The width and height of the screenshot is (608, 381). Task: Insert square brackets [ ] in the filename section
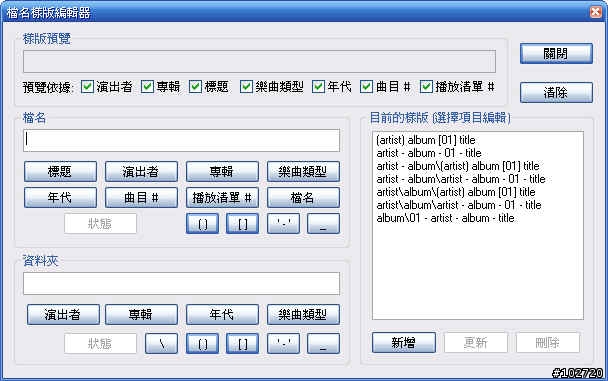(x=242, y=224)
